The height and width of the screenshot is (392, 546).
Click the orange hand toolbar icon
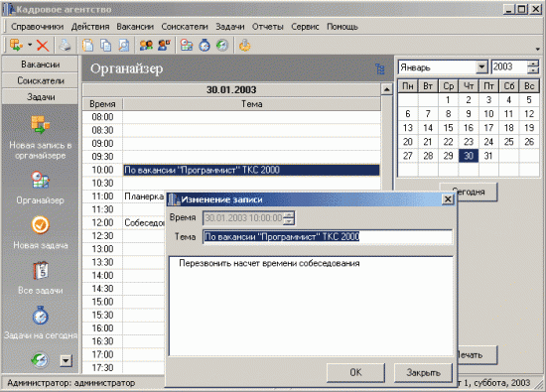click(245, 46)
